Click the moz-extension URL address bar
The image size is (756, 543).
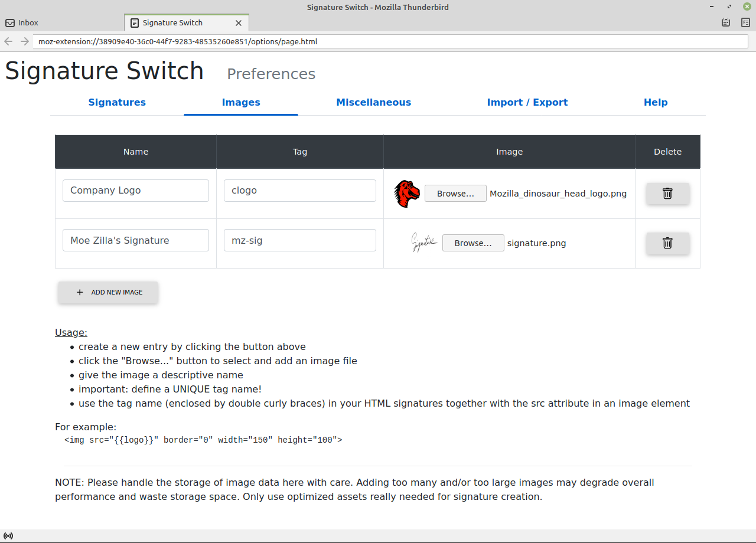(x=390, y=42)
